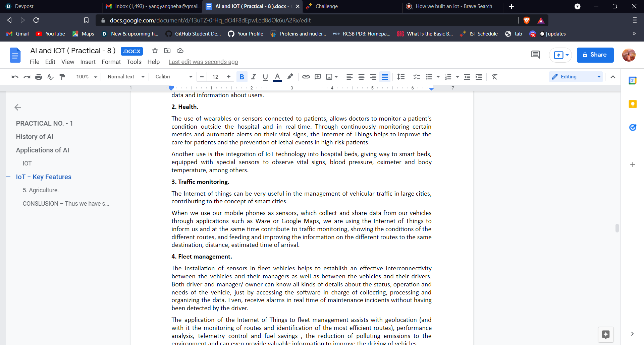Create a numbered list

click(x=448, y=77)
